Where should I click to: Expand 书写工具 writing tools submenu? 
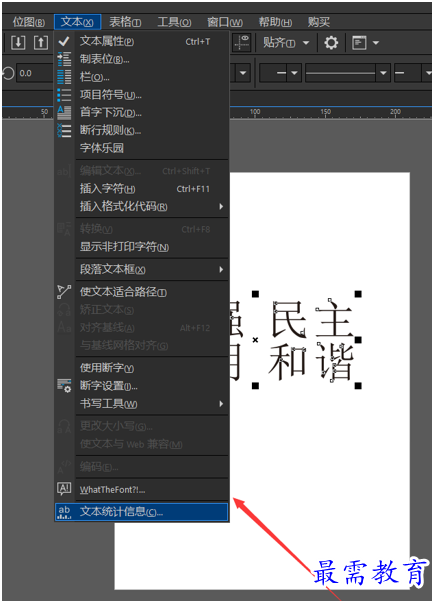[142, 404]
